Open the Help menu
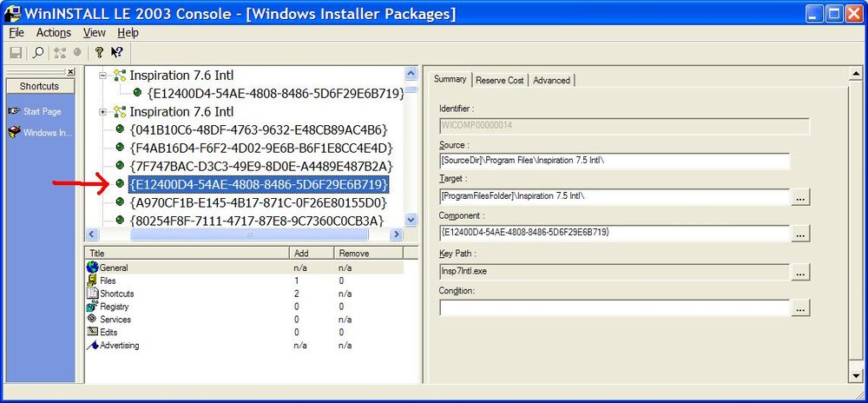This screenshot has height=403, width=868. [128, 33]
